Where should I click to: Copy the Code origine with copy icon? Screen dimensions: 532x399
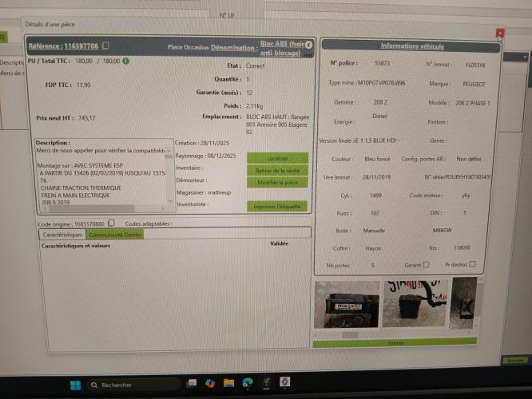point(111,223)
